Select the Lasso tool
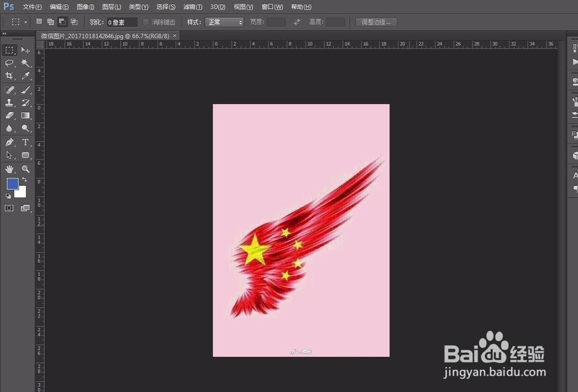This screenshot has height=392, width=578. click(9, 63)
